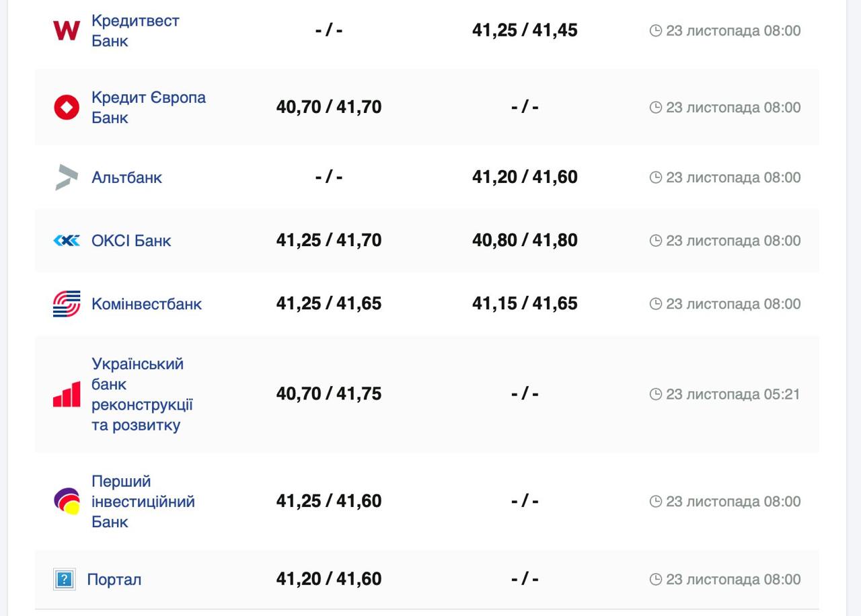Click the Український банк реконструкції red bars logo
Image resolution: width=861 pixels, height=616 pixels.
(67, 395)
